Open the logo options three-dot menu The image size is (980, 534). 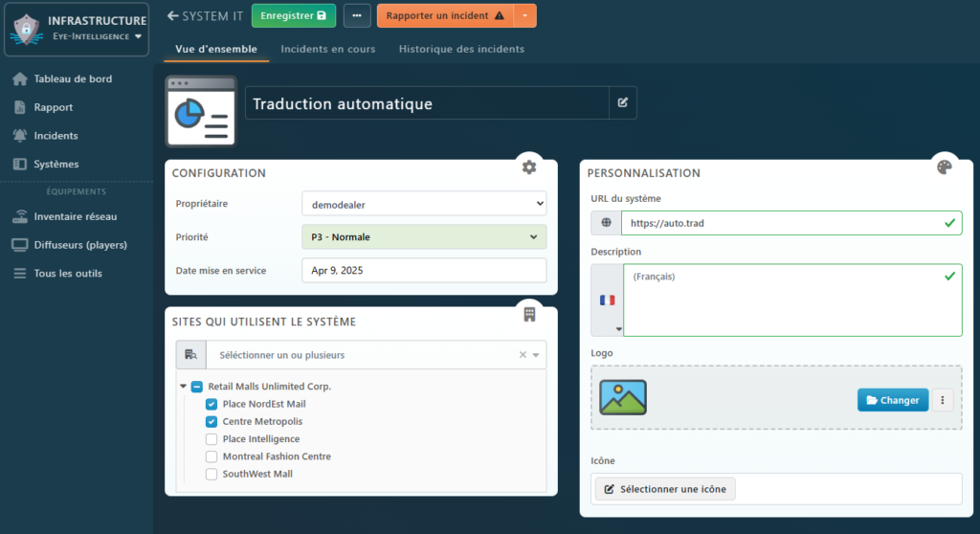[x=943, y=400]
